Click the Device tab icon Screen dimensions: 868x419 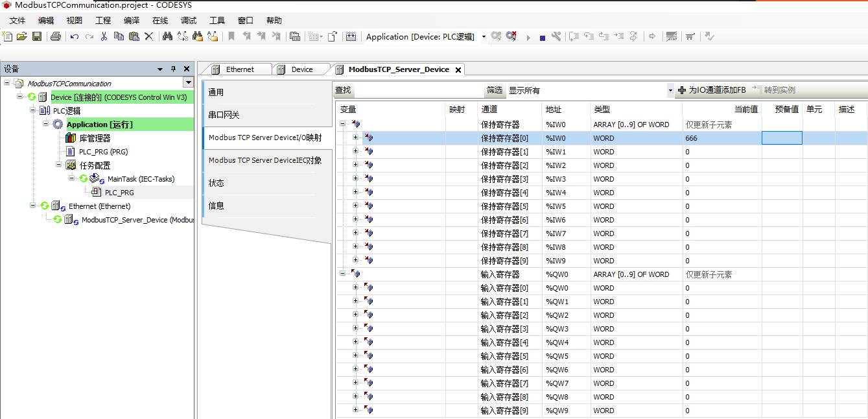click(x=281, y=69)
